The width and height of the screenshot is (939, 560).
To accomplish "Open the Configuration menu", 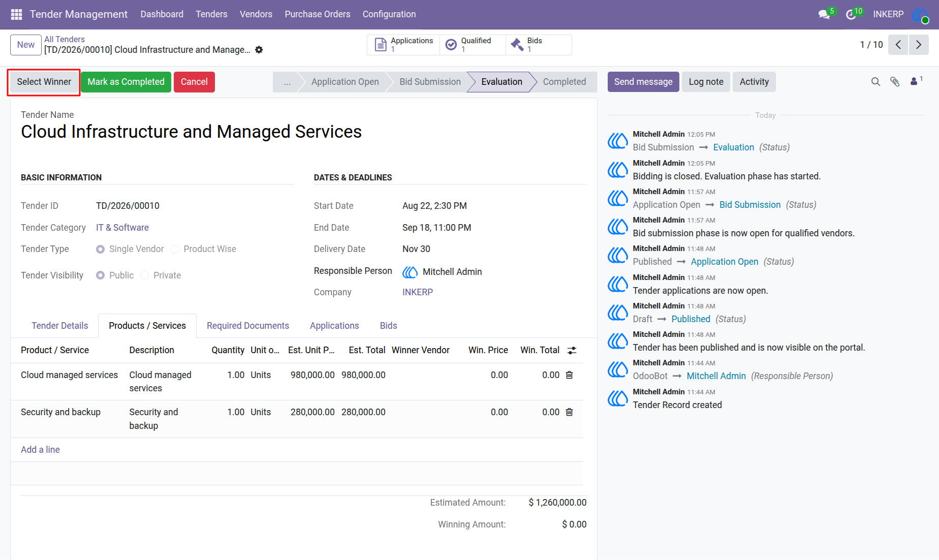I will click(389, 14).
